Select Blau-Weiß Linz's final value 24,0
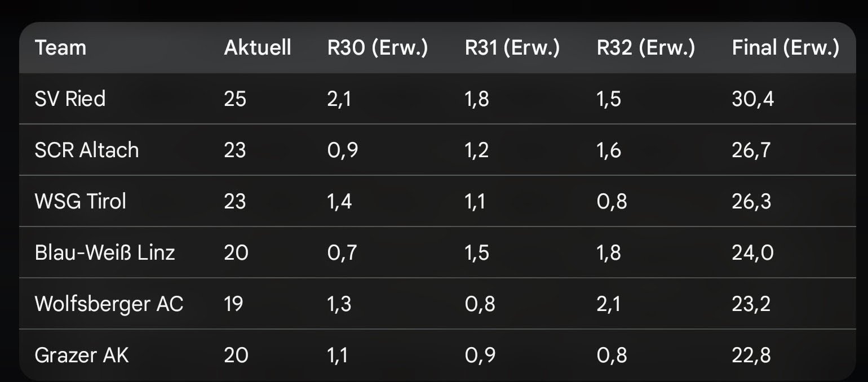The width and height of the screenshot is (868, 382). pyautogui.click(x=752, y=252)
